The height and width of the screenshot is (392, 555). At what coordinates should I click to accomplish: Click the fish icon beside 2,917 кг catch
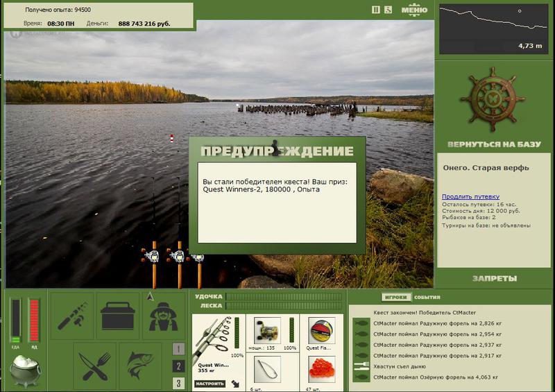pos(361,355)
